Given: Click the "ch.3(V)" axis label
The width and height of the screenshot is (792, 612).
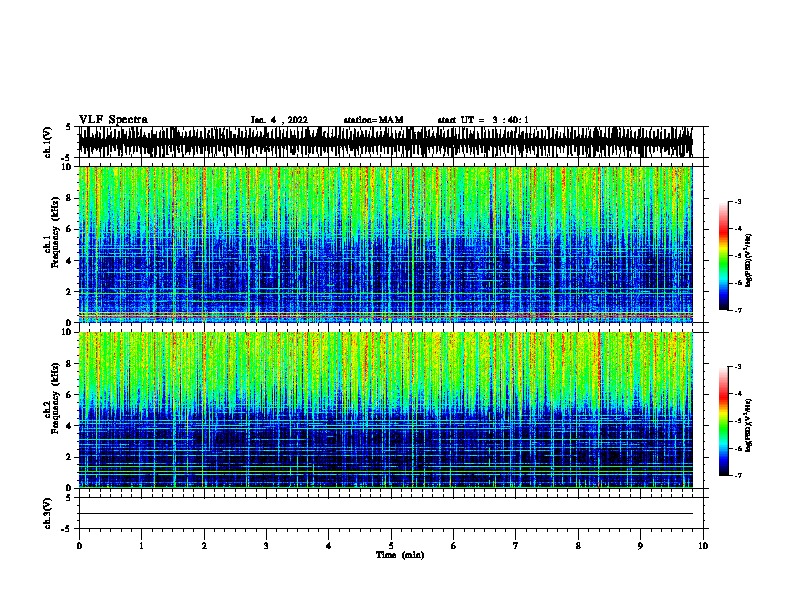Looking at the screenshot, I should point(47,513).
